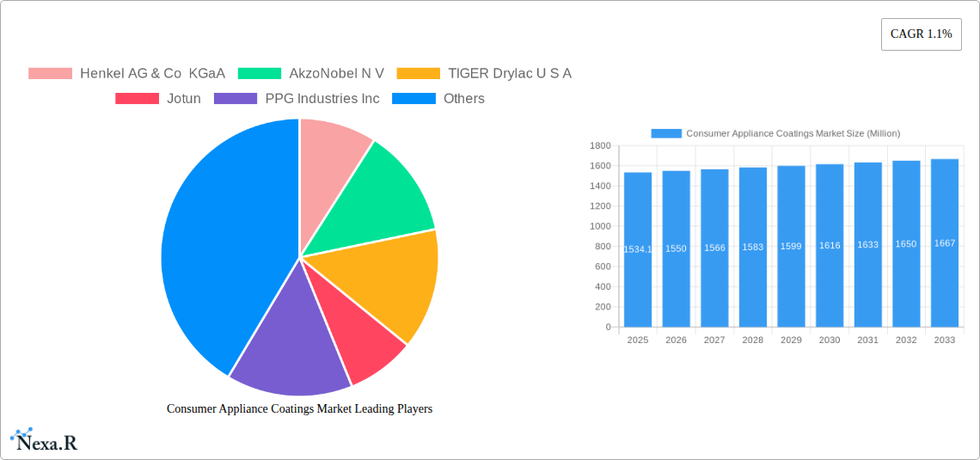This screenshot has width=980, height=460.
Task: Click the CAGR 1.1% button
Action: point(922,34)
